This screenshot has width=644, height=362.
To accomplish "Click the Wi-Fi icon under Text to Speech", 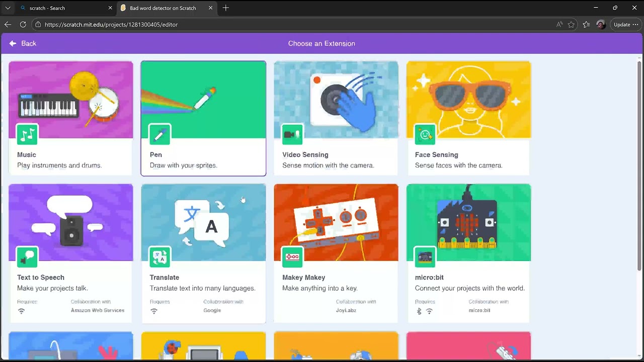I will 21,311.
